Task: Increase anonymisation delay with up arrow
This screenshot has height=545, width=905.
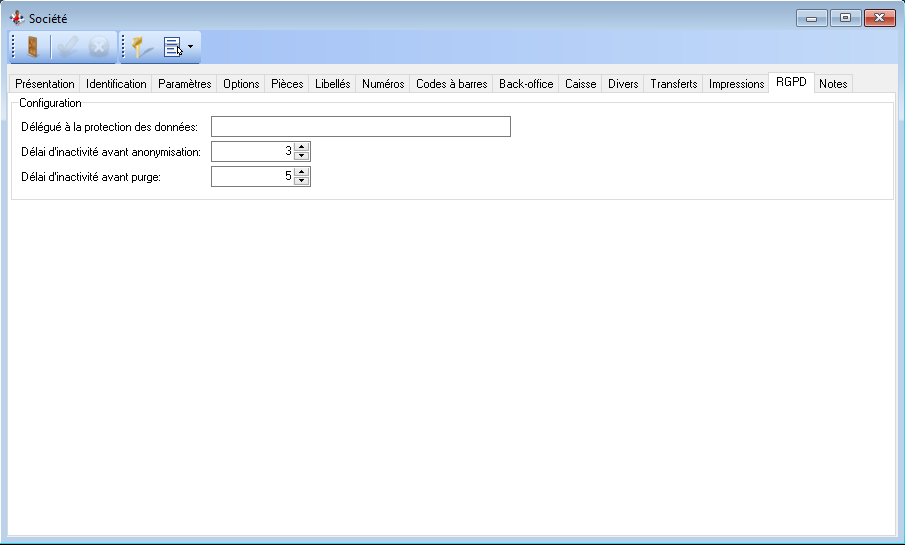Action: pyautogui.click(x=302, y=146)
